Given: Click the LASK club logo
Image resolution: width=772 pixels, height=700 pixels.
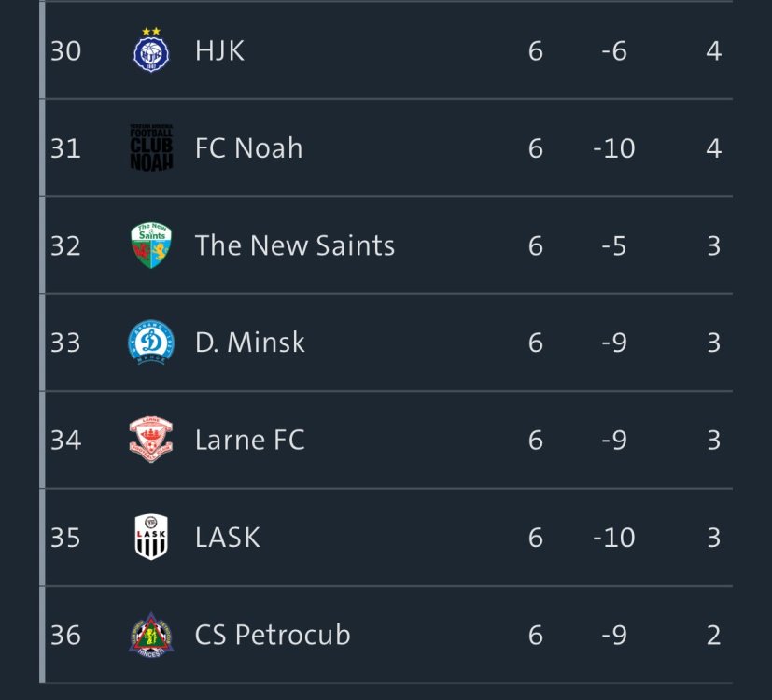Looking at the screenshot, I should coord(150,538).
